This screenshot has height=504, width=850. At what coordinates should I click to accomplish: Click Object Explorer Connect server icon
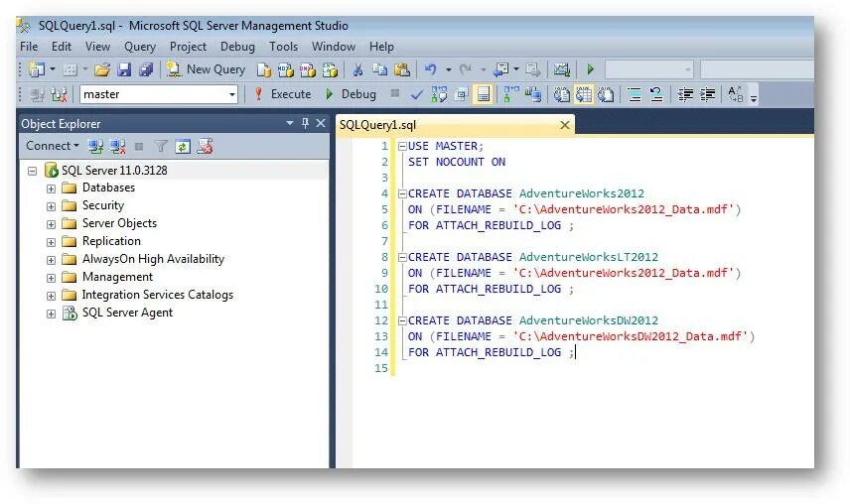pyautogui.click(x=96, y=146)
